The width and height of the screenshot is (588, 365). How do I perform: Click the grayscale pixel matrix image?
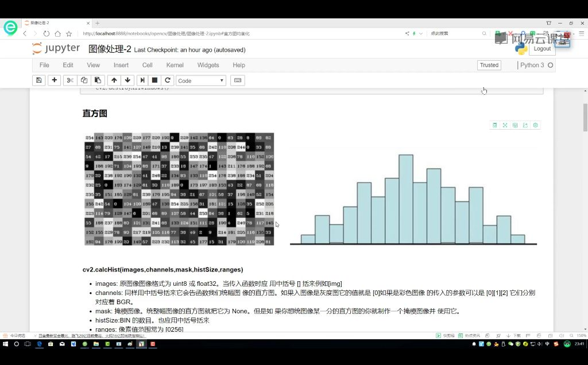pyautogui.click(x=179, y=189)
